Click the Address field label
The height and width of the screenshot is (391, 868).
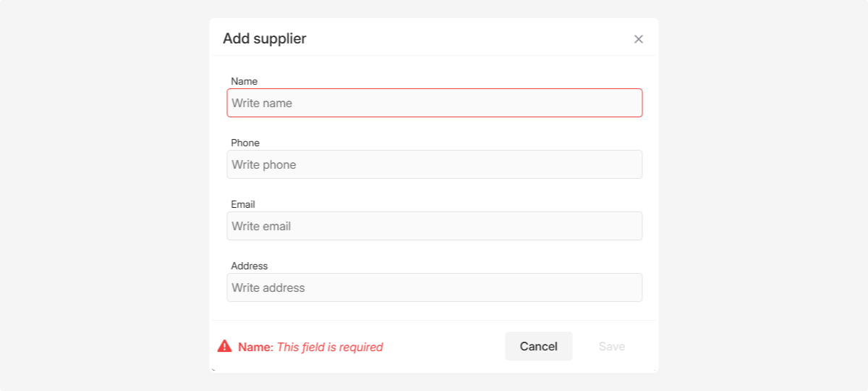coord(250,266)
